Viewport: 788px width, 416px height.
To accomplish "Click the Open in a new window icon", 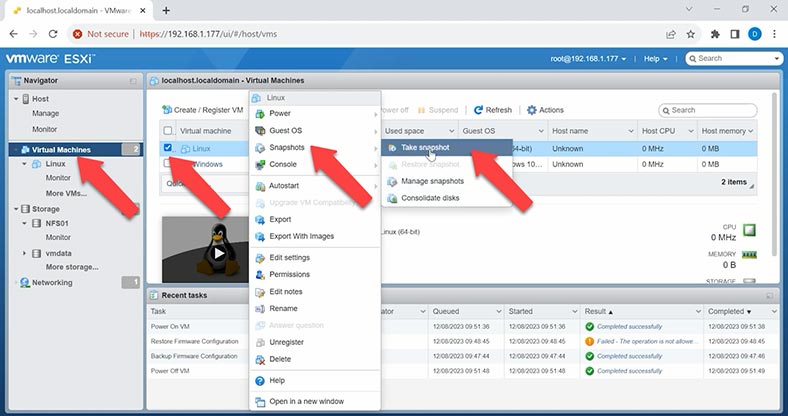I will click(x=260, y=402).
